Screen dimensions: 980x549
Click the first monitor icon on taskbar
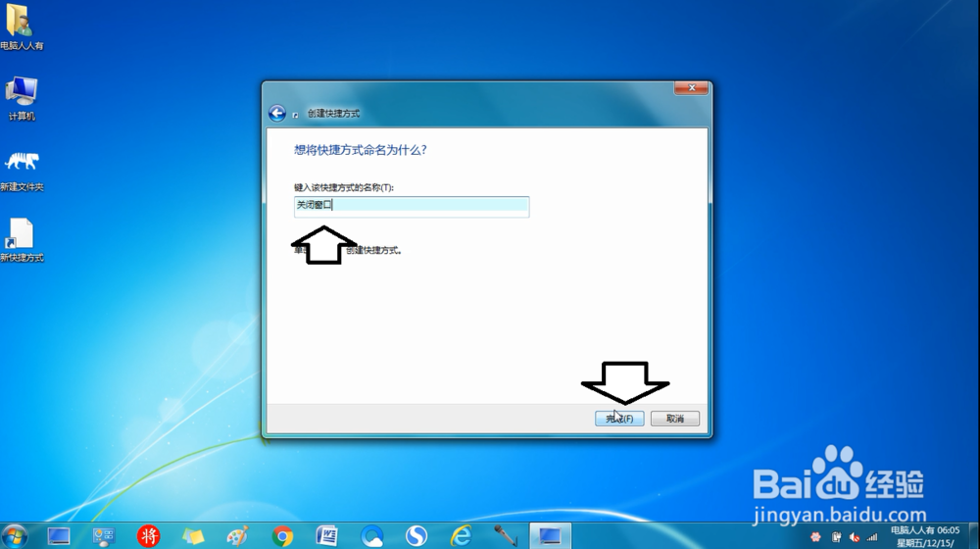tap(58, 536)
